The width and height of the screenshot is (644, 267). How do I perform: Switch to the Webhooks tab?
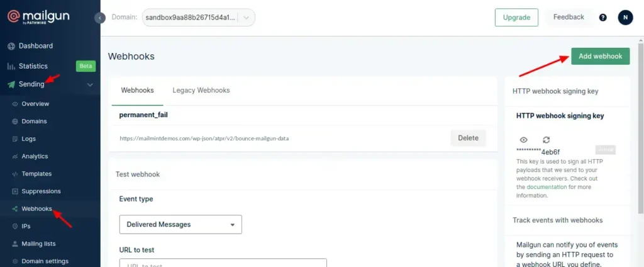pos(137,90)
